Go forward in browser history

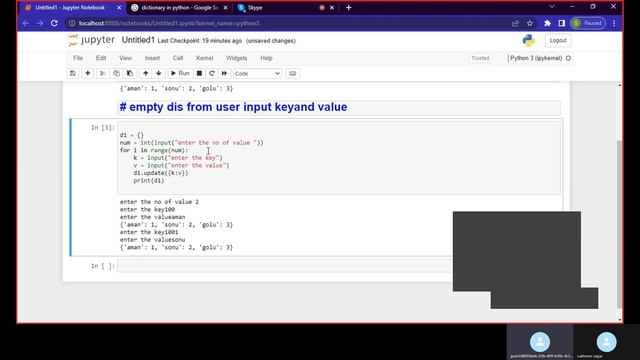click(40, 23)
